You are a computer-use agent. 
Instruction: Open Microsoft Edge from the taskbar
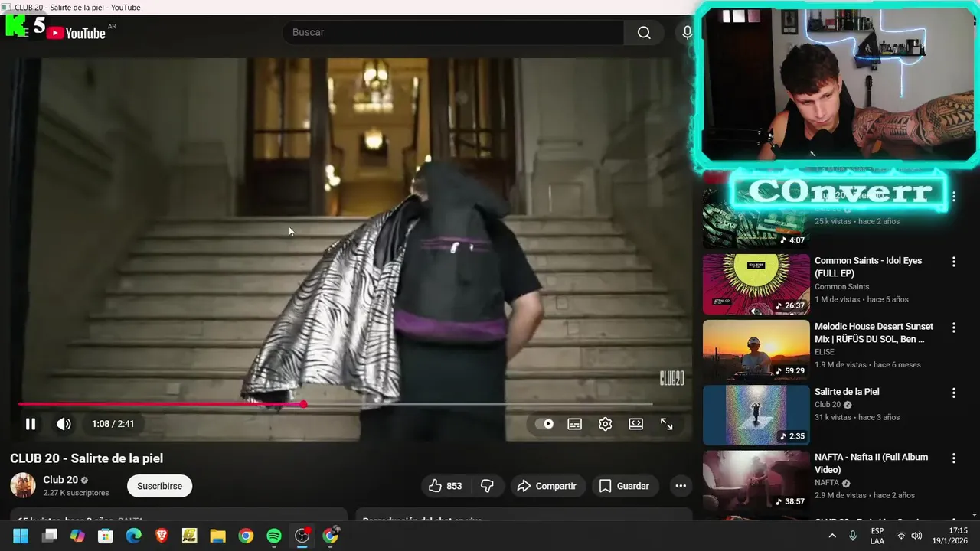click(x=134, y=536)
